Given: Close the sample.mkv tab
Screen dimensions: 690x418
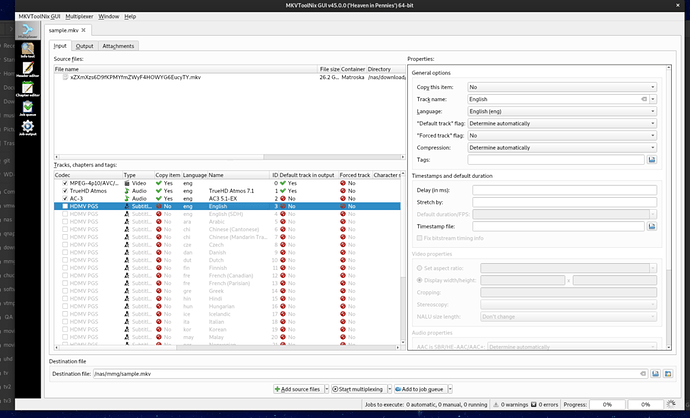Looking at the screenshot, I should [84, 30].
